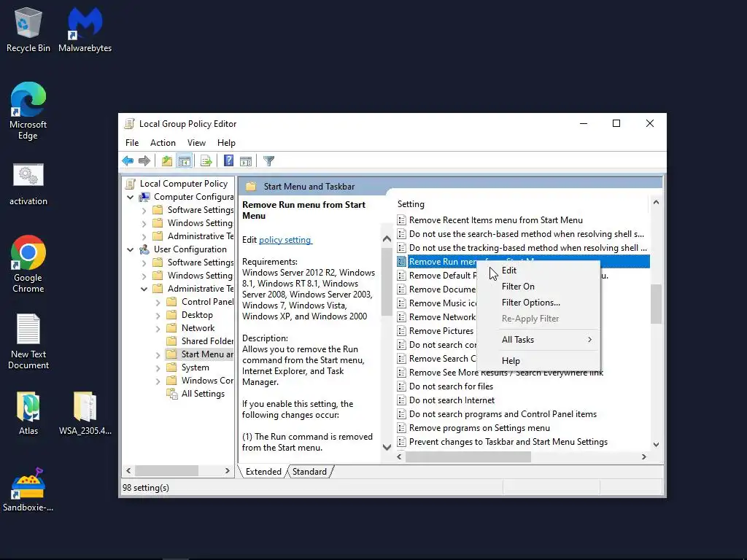Screen dimensions: 747x560
Task: Select the Microsoft Edge desktop icon
Action: tap(28, 111)
